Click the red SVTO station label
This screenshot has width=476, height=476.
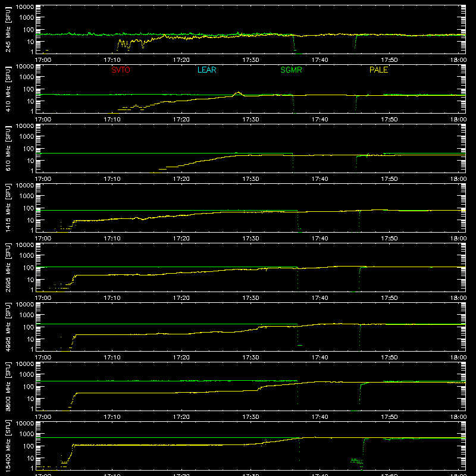(121, 70)
